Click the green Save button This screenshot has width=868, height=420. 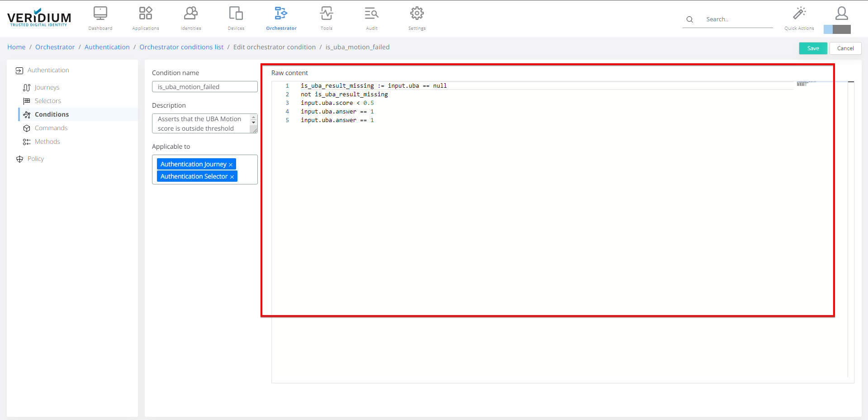point(813,48)
